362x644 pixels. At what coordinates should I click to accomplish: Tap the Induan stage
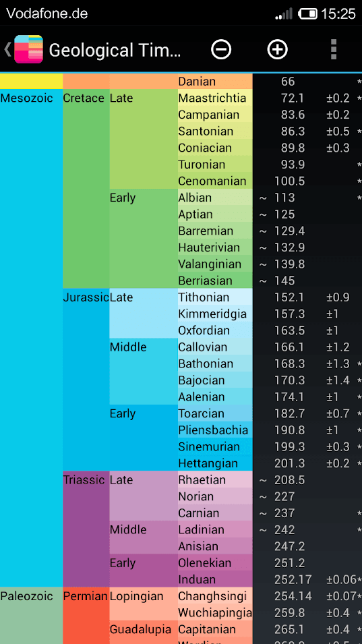click(x=215, y=579)
